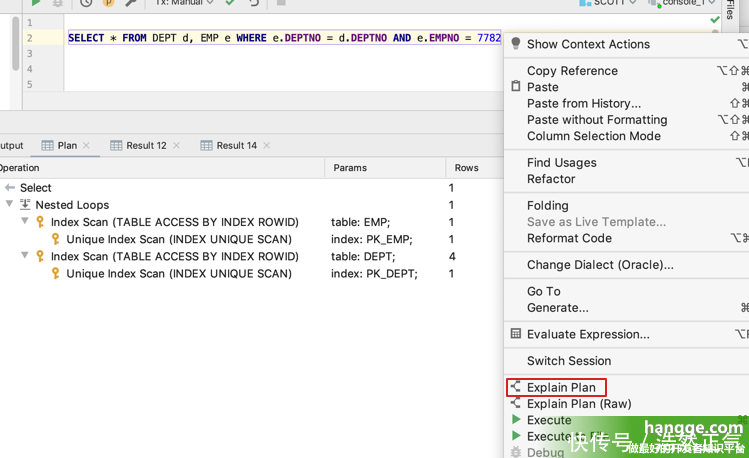Open SCOTT schema dropdown
Image resolution: width=749 pixels, height=458 pixels.
[x=608, y=2]
